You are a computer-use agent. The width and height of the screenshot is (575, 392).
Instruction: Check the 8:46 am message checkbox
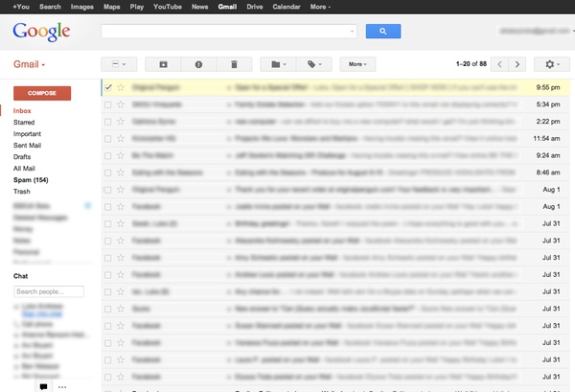click(107, 173)
